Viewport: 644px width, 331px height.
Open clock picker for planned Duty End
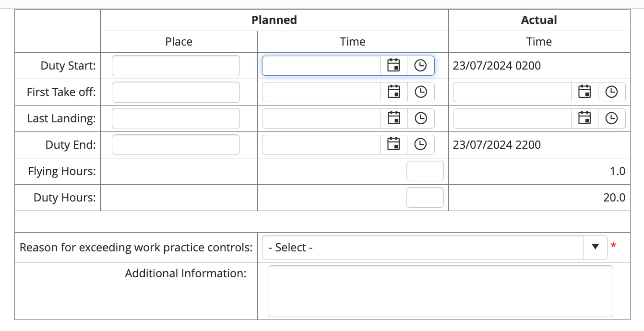(420, 144)
